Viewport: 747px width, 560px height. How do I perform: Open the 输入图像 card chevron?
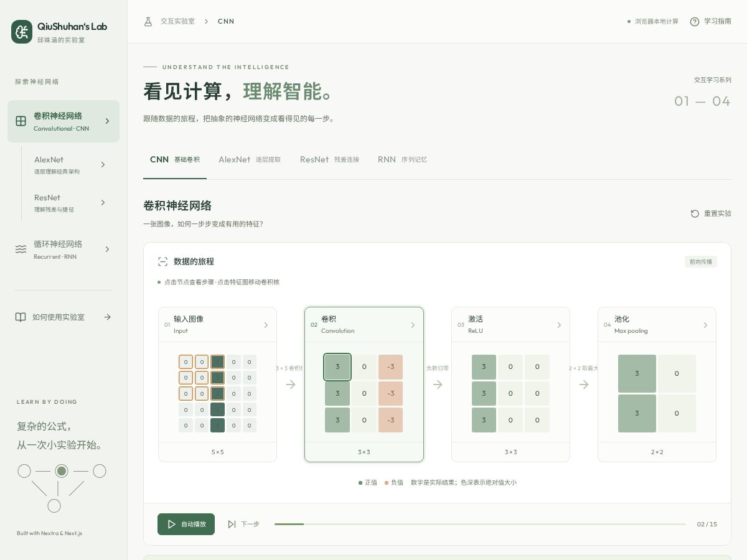266,325
